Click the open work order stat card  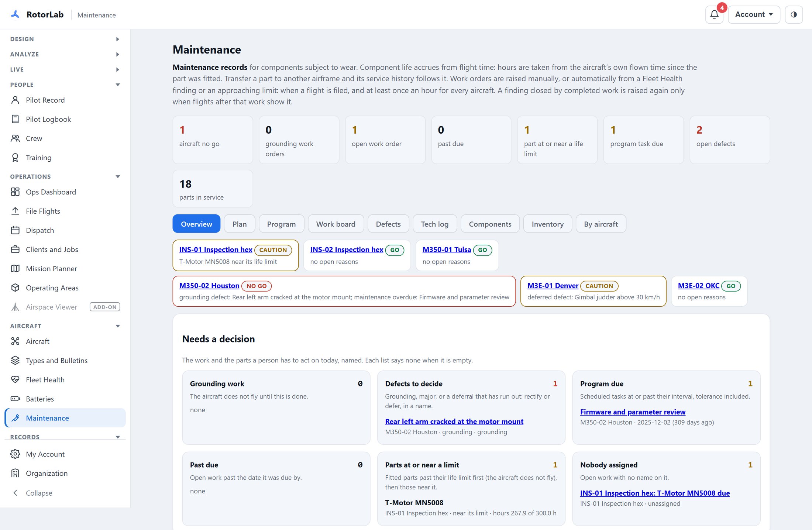tap(385, 140)
